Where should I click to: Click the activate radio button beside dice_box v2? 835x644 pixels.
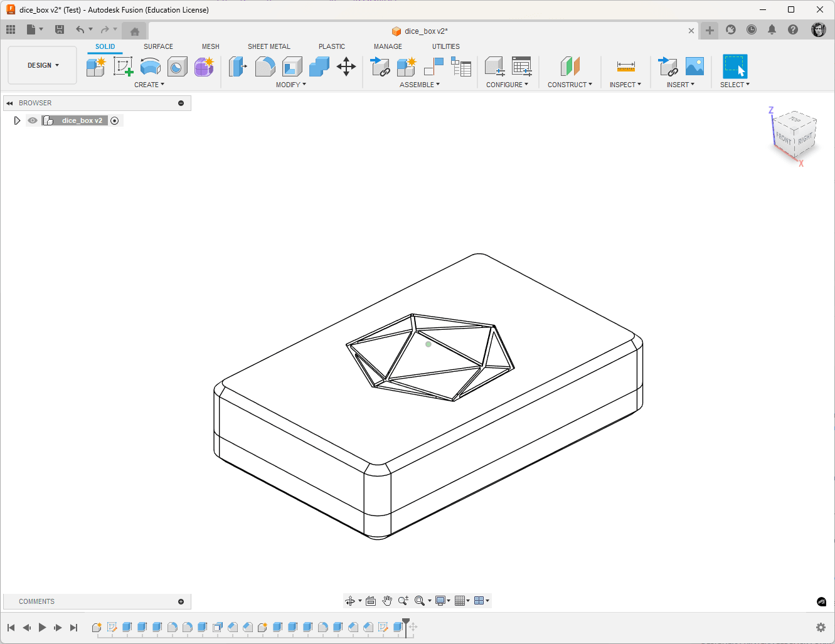click(x=115, y=120)
